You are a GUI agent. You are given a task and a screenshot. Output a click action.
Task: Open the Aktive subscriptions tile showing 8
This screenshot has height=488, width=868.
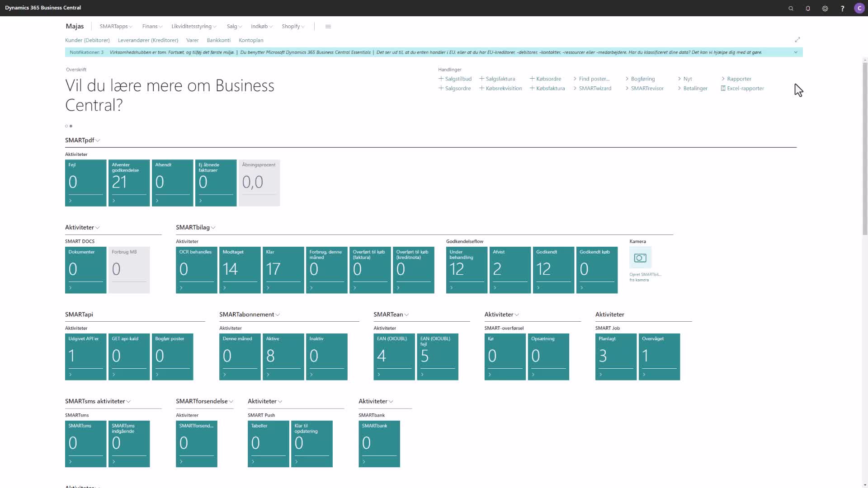click(283, 357)
